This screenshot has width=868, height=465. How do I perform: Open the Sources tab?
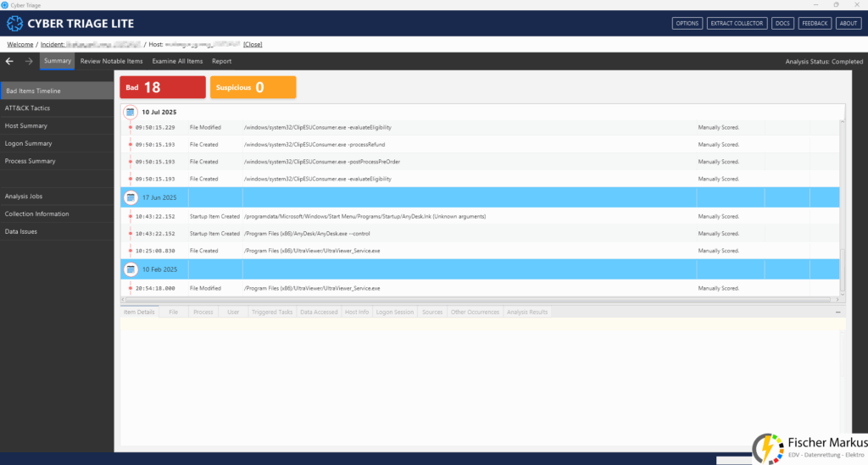click(432, 313)
